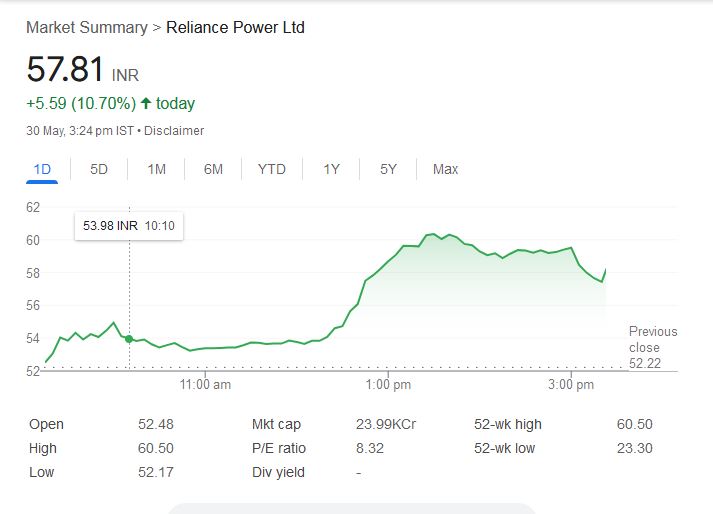Click the green data point marker on chart

(129, 339)
